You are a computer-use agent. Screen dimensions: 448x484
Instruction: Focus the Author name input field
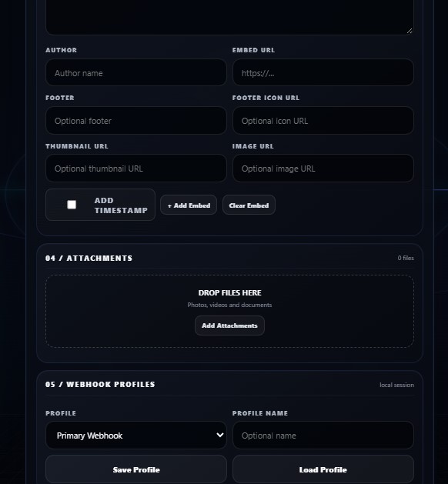135,72
